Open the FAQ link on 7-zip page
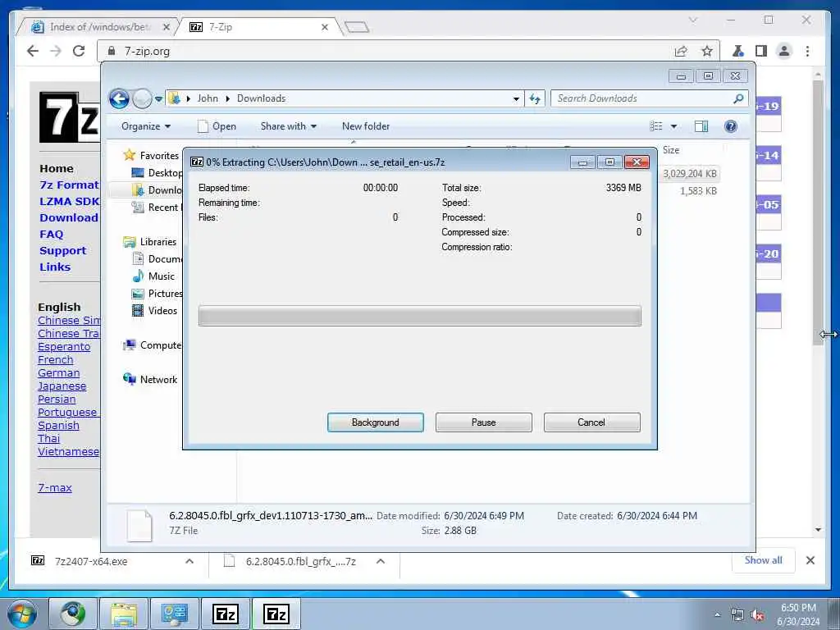 [52, 234]
